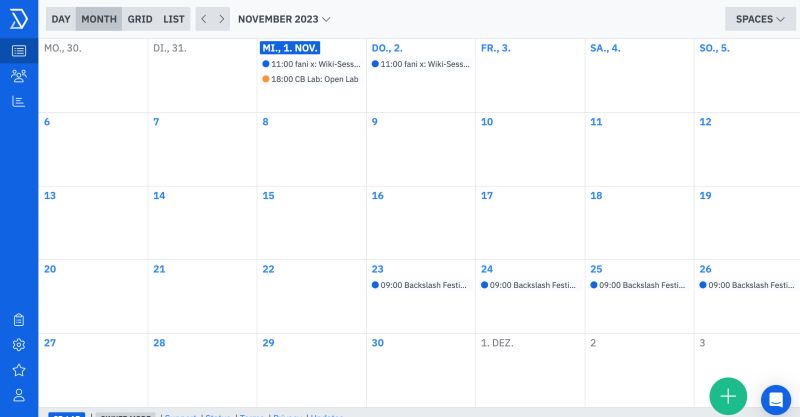Open the Spaces dropdown
Image resolution: width=800 pixels, height=417 pixels.
(760, 19)
